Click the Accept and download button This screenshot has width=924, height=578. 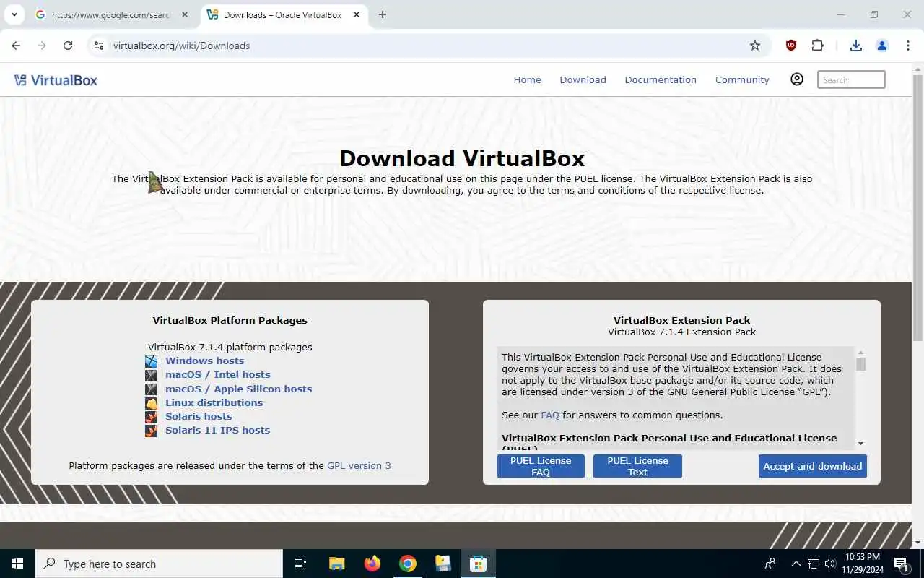tap(813, 466)
